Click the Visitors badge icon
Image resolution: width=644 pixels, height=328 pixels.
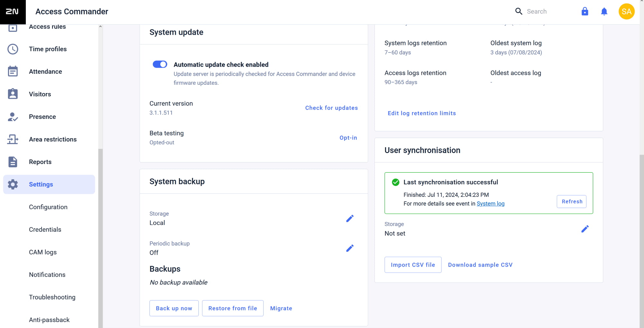point(13,94)
